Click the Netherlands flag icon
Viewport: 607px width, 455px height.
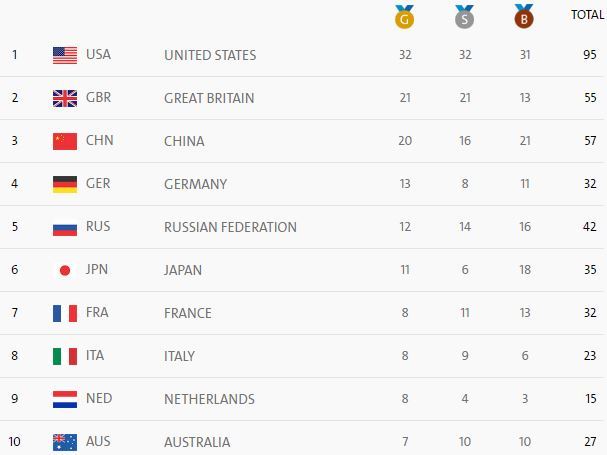(65, 399)
